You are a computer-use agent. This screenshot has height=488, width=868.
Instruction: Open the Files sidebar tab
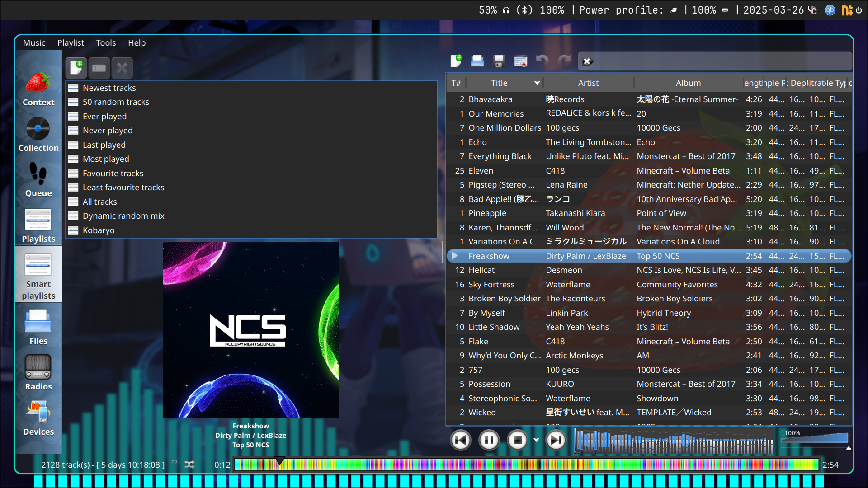(x=38, y=327)
